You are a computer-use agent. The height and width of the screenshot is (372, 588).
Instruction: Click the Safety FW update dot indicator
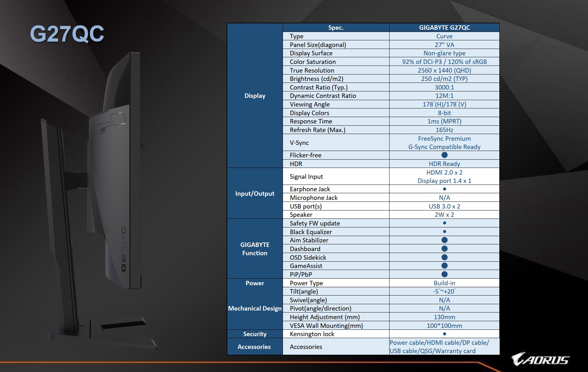pyautogui.click(x=444, y=223)
